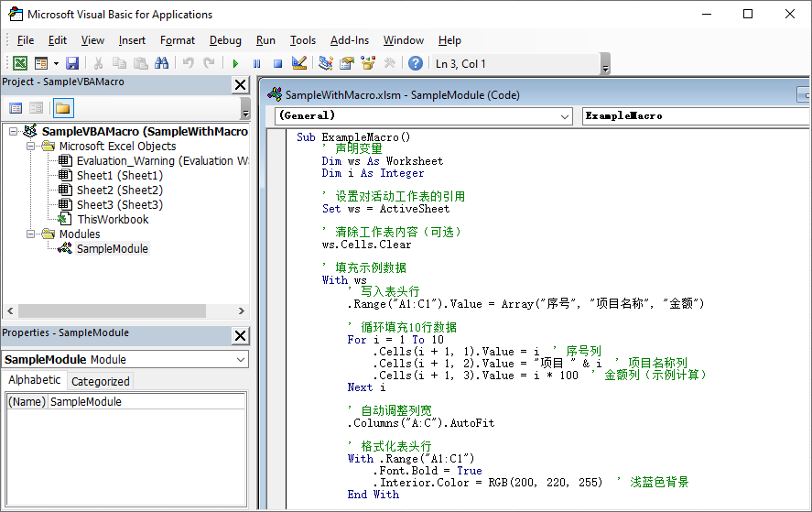Click the Toolbox icon in the toolbar

tap(389, 63)
